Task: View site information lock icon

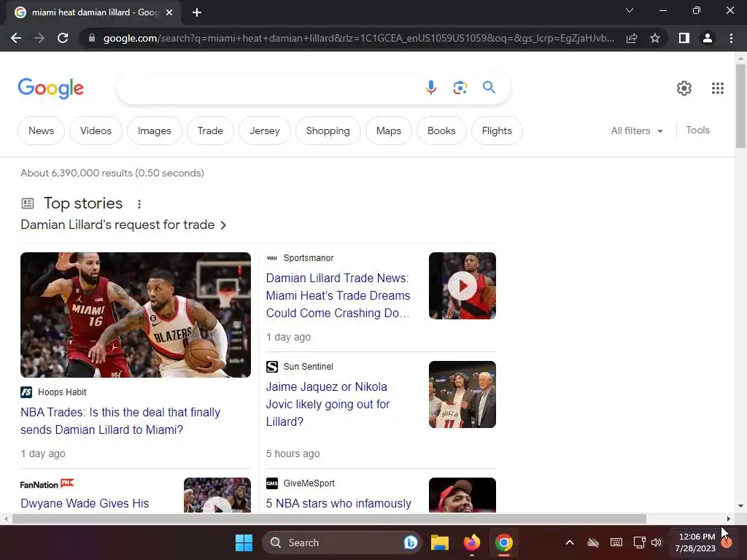Action: click(92, 38)
